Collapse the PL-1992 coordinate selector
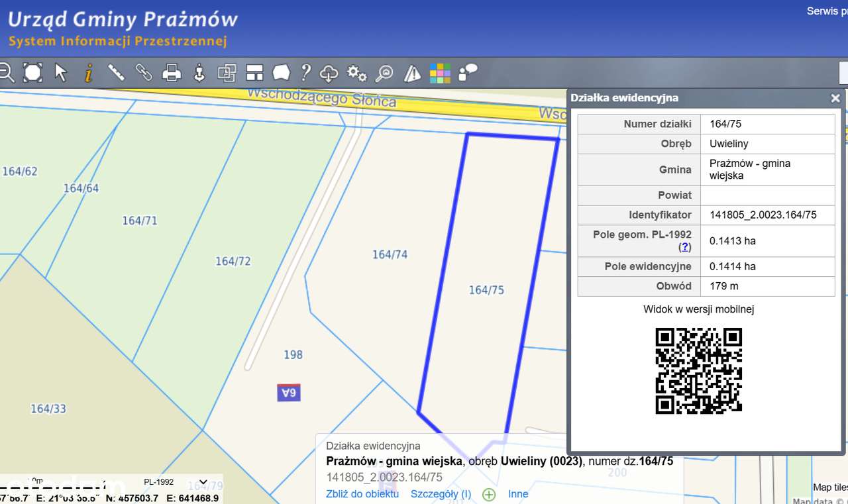Image resolution: width=848 pixels, height=504 pixels. tap(203, 483)
